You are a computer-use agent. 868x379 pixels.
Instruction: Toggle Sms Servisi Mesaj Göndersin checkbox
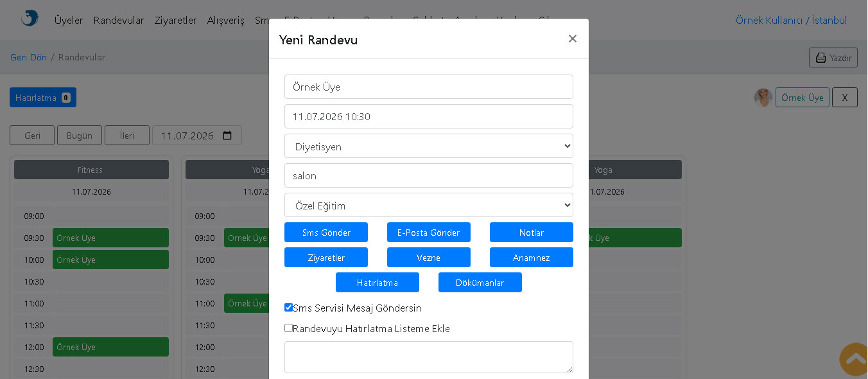[288, 308]
